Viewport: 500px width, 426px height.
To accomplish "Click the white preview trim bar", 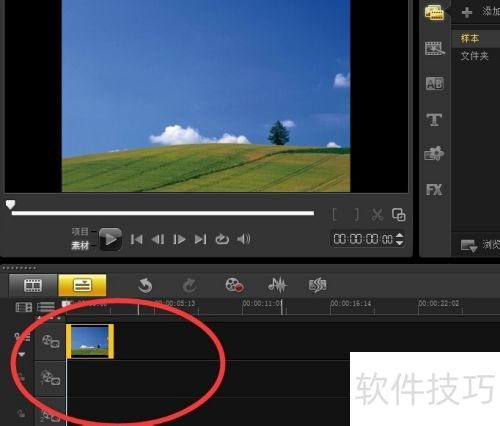I will point(163,213).
